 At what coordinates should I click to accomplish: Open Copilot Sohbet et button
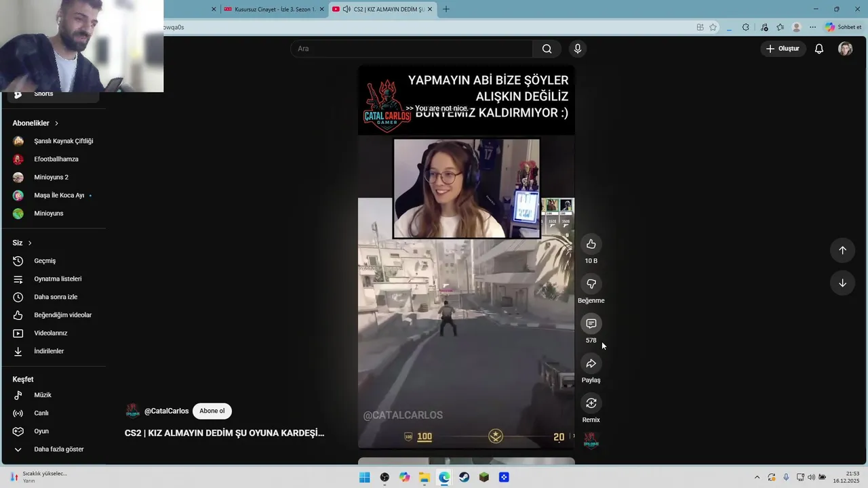point(844,27)
